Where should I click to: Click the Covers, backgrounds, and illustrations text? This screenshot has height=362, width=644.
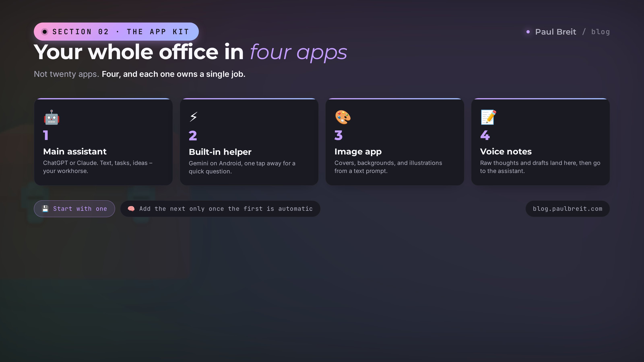tap(388, 167)
